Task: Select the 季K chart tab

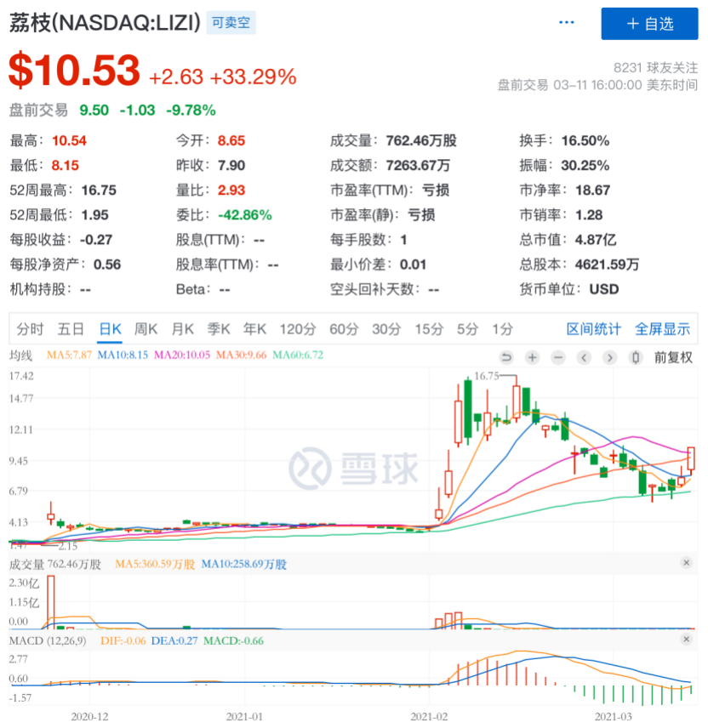Action: (219, 329)
